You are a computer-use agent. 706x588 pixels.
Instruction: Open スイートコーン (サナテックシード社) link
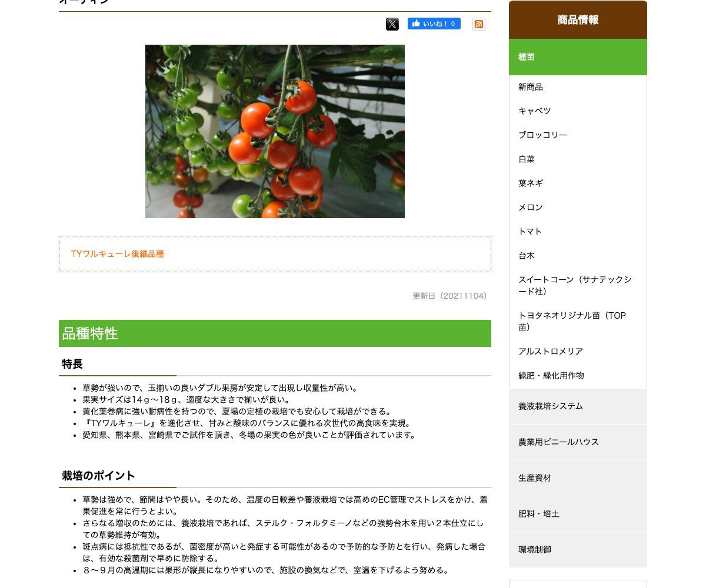[x=574, y=286]
